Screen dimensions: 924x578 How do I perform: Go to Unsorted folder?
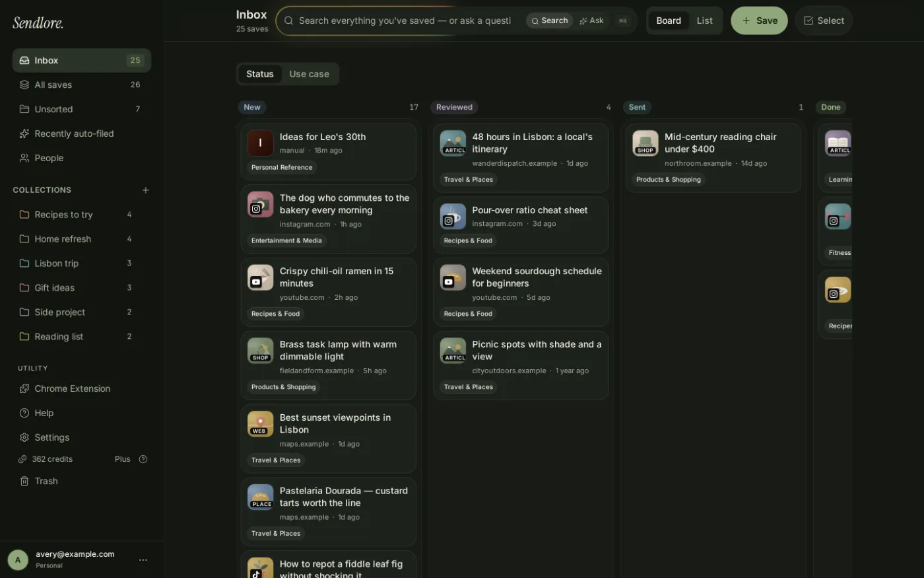coord(82,109)
